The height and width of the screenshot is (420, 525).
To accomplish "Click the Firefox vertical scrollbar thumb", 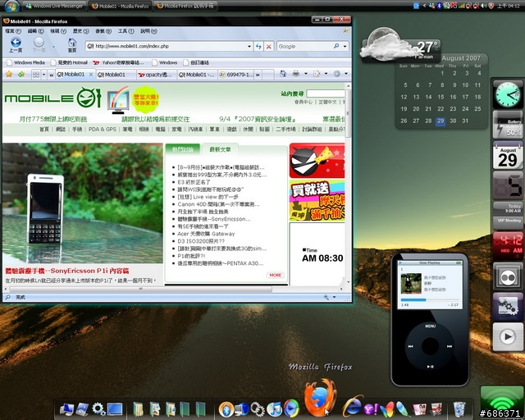I will 348,113.
